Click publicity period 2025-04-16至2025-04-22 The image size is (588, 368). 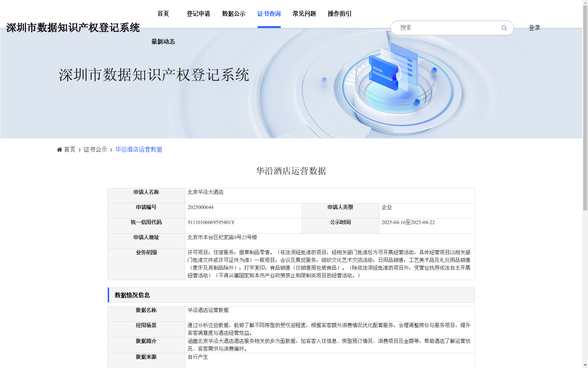tap(408, 222)
